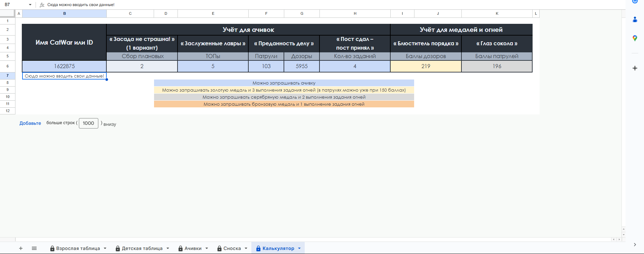Click the vertical scrollbar down arrow

(624, 235)
